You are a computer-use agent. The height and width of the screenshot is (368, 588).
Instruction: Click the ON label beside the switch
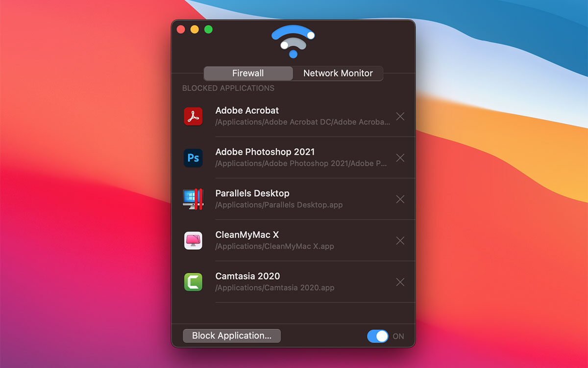pyautogui.click(x=398, y=337)
